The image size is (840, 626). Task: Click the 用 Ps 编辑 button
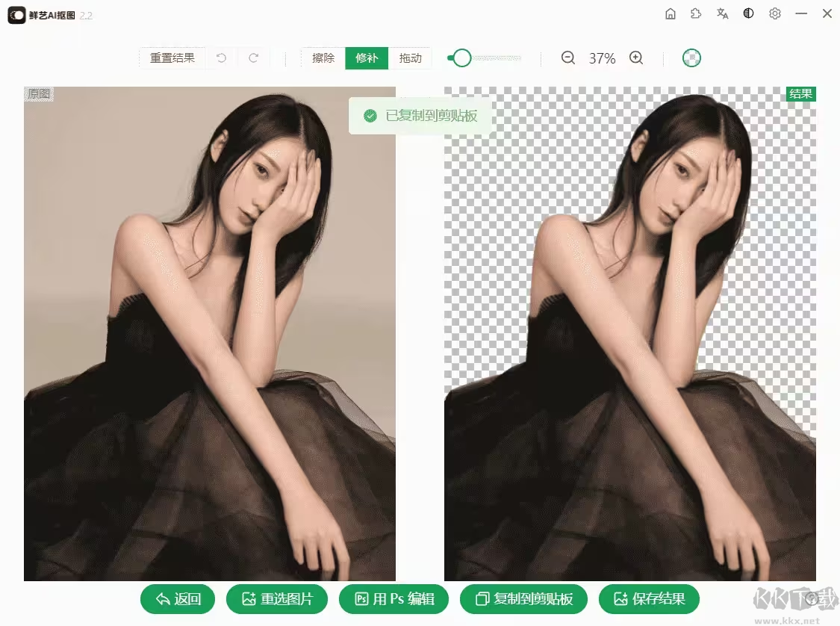tap(393, 598)
